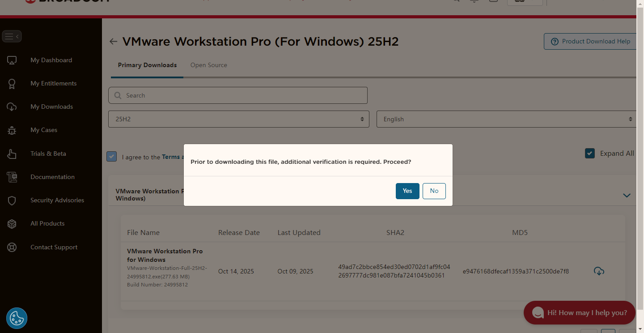Open cookie preferences icon

point(17,318)
